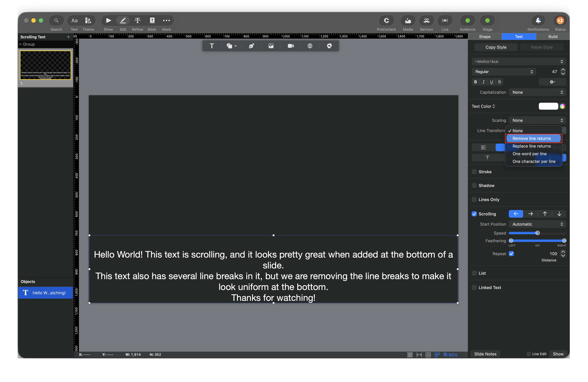Open the Bible icon
This screenshot has height=382, width=588.
tap(152, 20)
